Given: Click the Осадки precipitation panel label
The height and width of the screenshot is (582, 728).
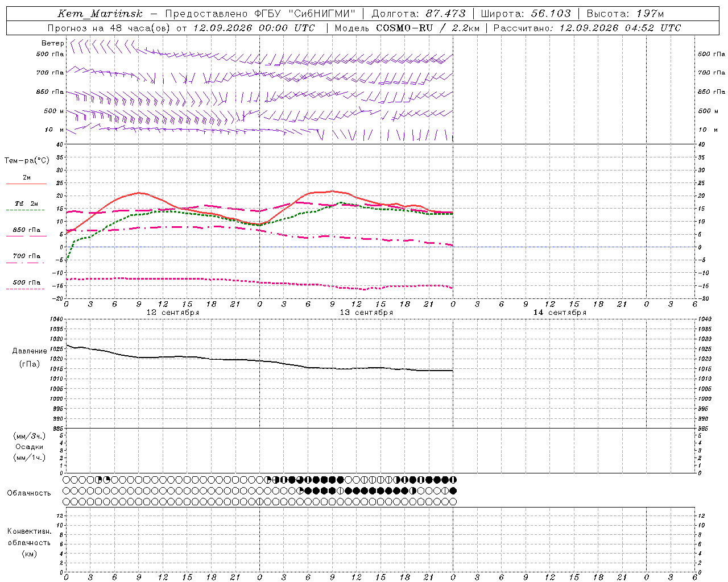Looking at the screenshot, I should click(30, 447).
